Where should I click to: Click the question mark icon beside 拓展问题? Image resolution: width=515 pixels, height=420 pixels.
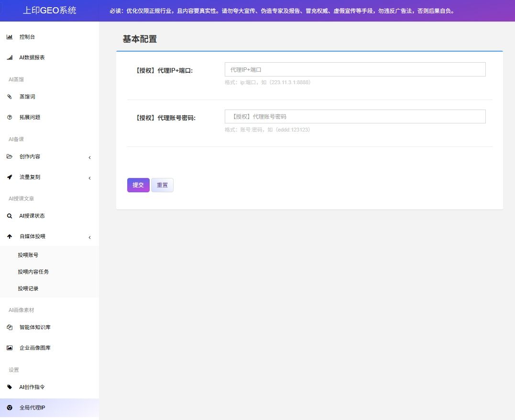coord(10,117)
